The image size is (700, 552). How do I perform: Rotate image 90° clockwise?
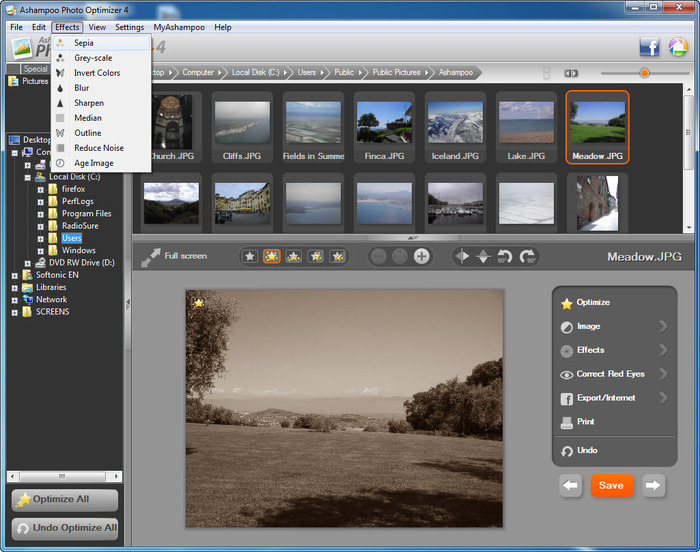(x=527, y=256)
